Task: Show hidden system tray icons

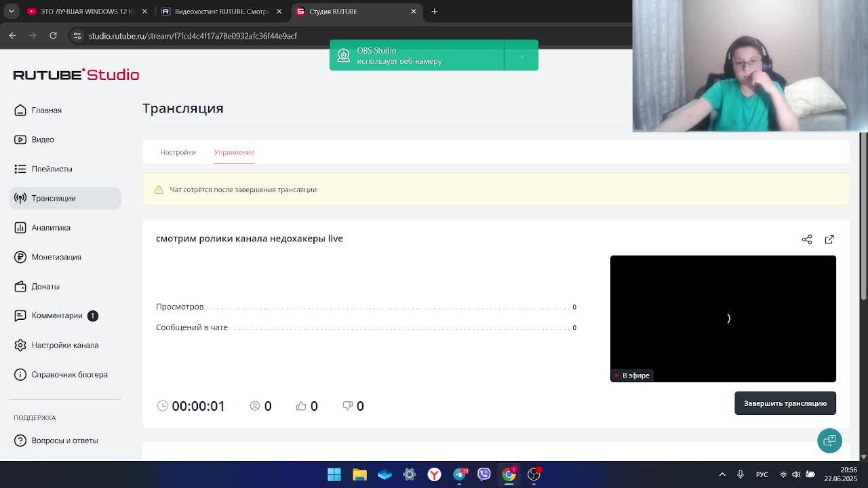Action: coord(722,474)
